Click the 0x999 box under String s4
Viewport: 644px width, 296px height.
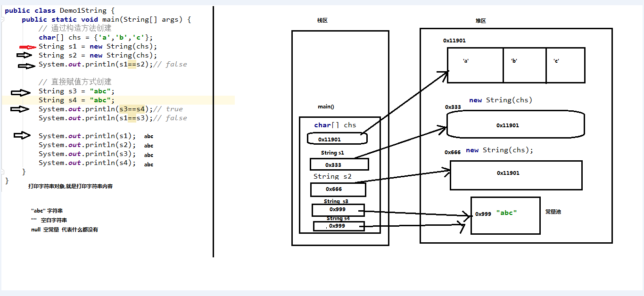[339, 226]
